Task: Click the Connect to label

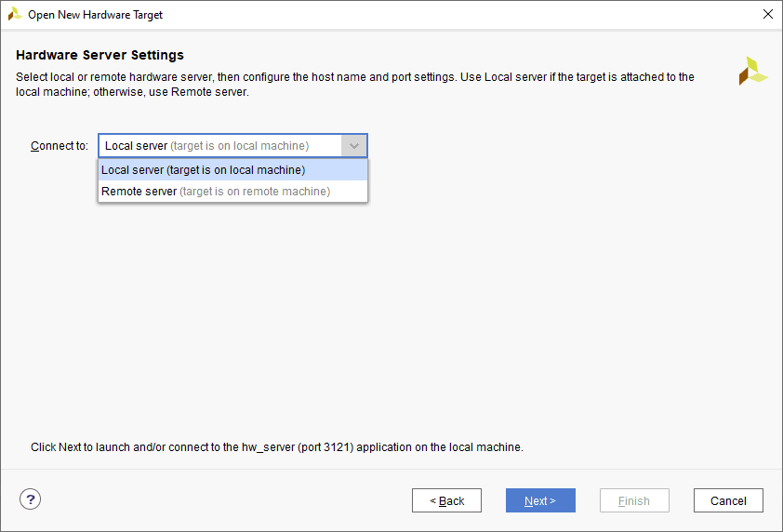Action: tap(60, 146)
